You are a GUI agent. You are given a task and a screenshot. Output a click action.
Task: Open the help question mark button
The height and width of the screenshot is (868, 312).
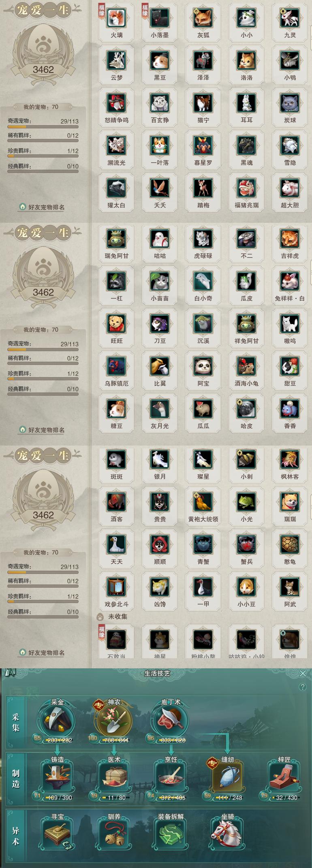(x=302, y=687)
